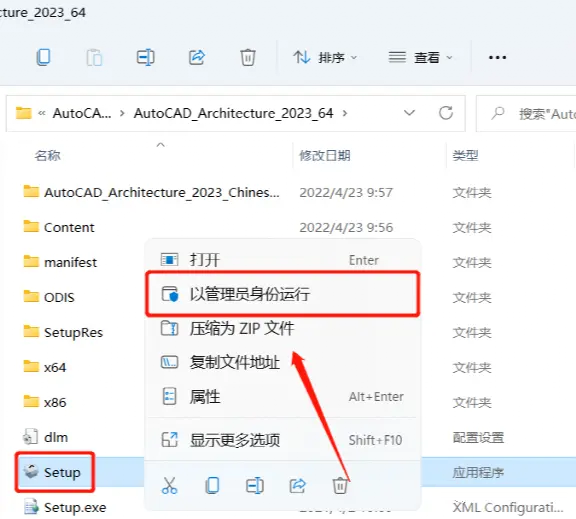Click the Setup installer icon
The height and width of the screenshot is (519, 576).
click(x=31, y=471)
